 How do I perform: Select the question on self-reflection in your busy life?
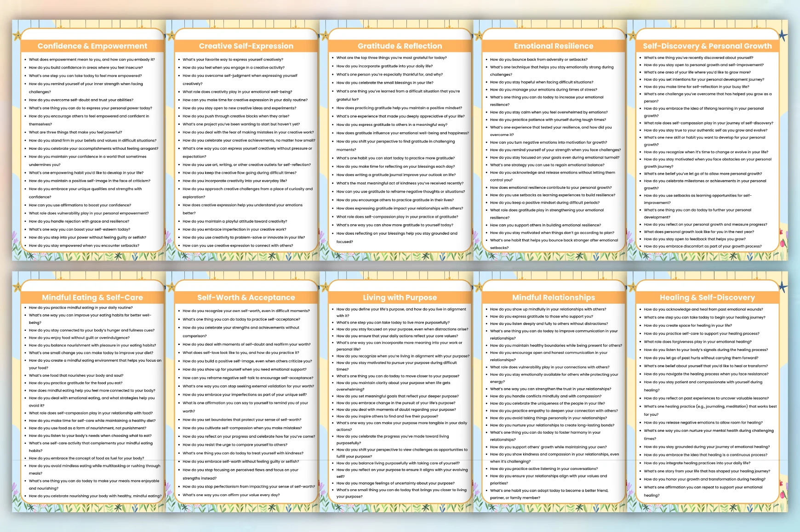[x=697, y=87]
